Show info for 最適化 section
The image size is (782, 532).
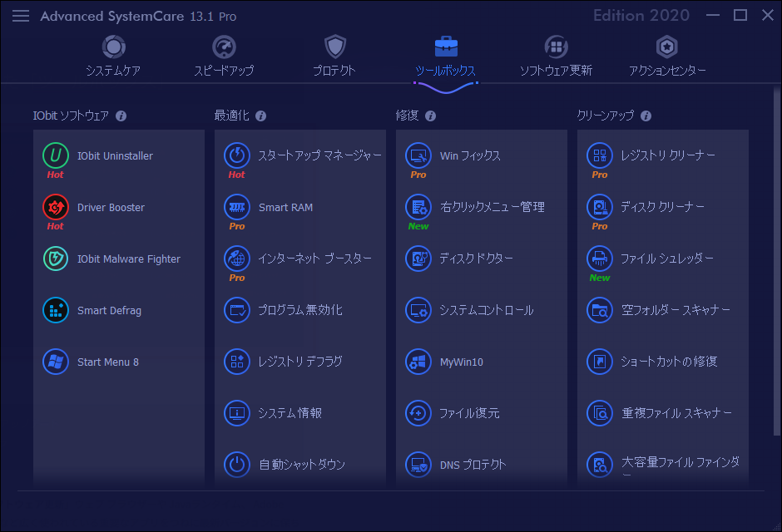click(261, 116)
